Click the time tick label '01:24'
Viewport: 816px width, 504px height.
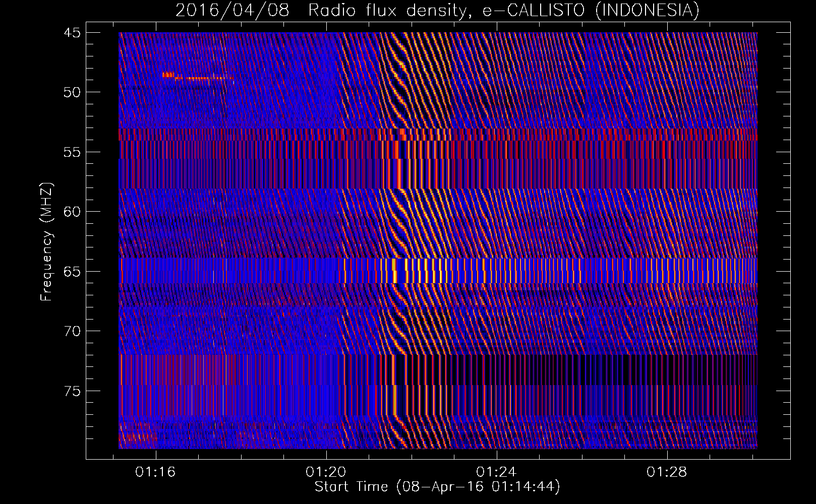[496, 472]
